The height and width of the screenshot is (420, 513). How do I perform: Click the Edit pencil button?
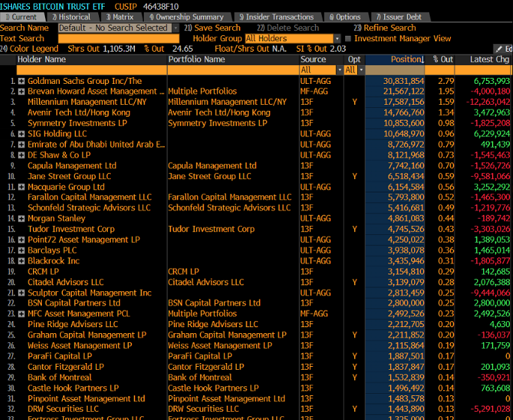(503, 49)
